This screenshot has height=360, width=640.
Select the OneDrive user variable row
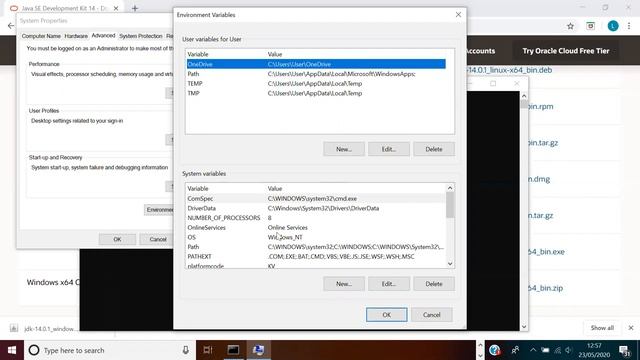316,64
